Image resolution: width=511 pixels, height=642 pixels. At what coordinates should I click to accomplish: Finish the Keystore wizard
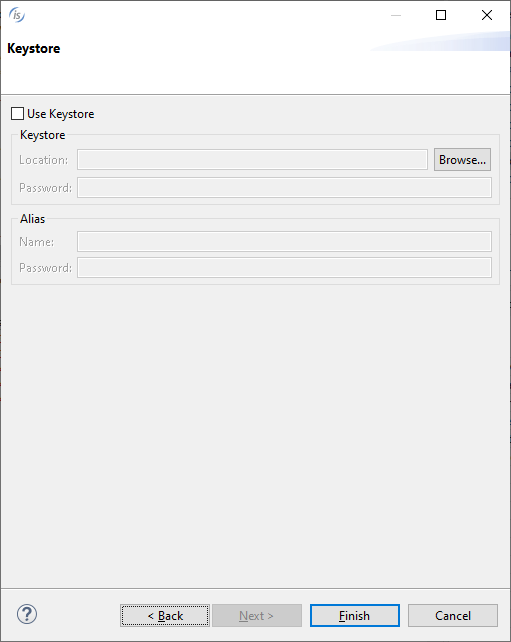[355, 615]
